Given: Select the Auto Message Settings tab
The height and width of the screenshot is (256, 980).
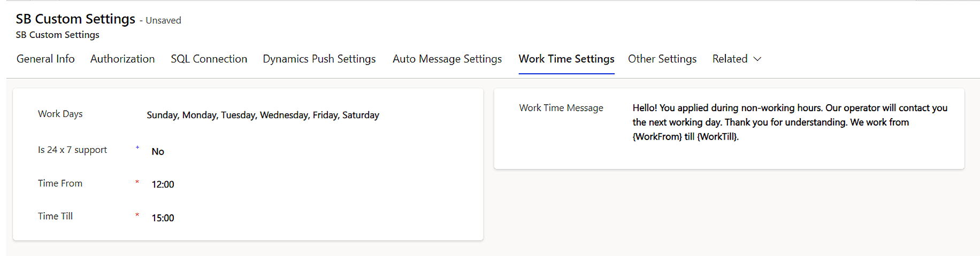Looking at the screenshot, I should (x=447, y=59).
